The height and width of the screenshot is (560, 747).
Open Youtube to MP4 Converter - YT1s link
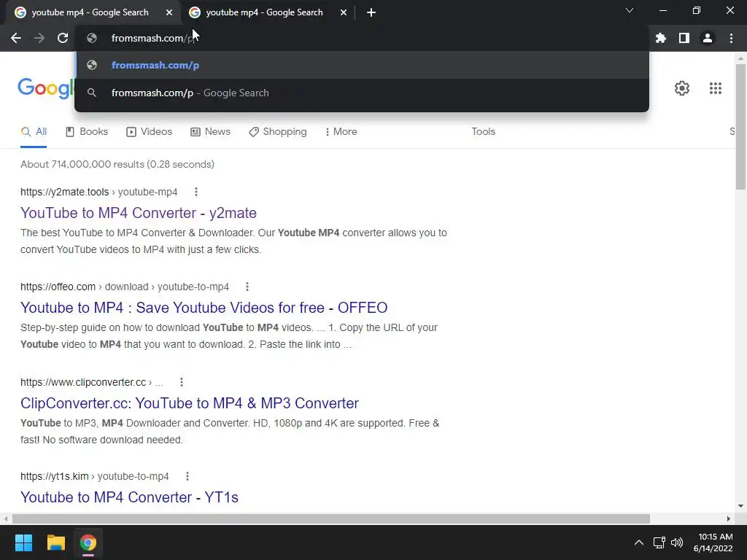[x=130, y=497]
